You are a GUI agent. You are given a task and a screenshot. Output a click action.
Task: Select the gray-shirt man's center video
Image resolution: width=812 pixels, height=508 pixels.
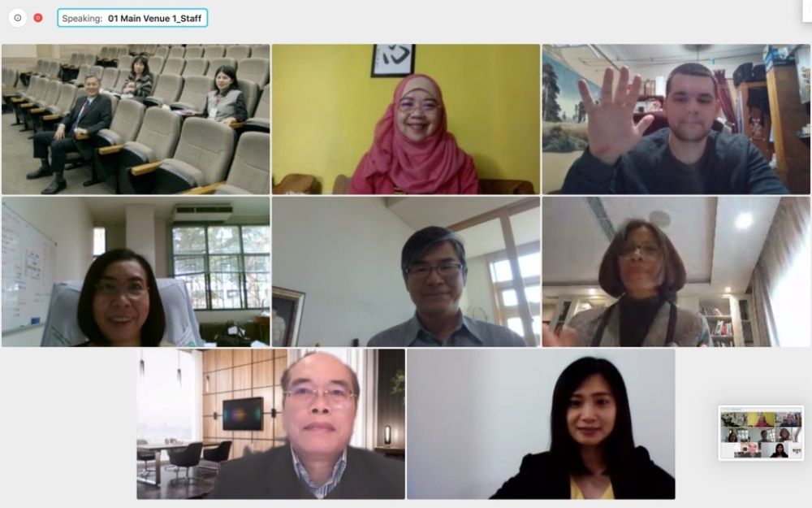click(406, 271)
